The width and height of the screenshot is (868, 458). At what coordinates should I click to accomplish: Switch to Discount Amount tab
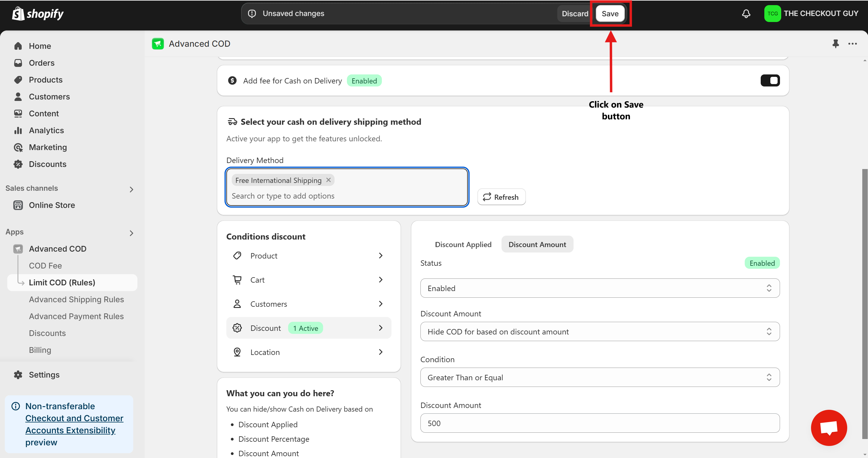tap(537, 244)
